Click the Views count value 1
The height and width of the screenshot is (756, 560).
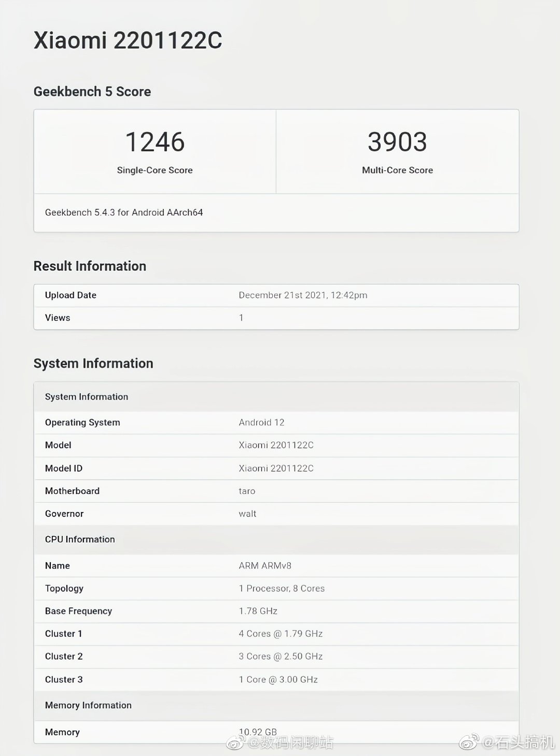pos(241,318)
